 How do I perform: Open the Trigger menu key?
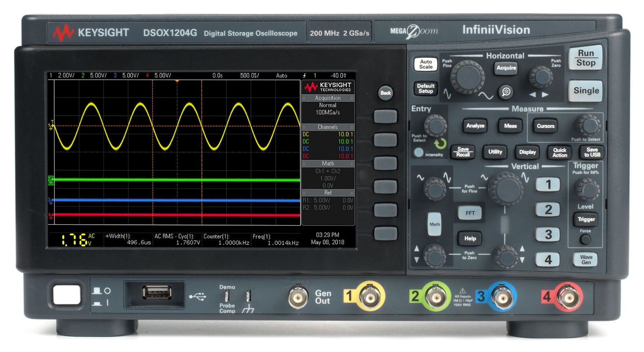pyautogui.click(x=586, y=219)
